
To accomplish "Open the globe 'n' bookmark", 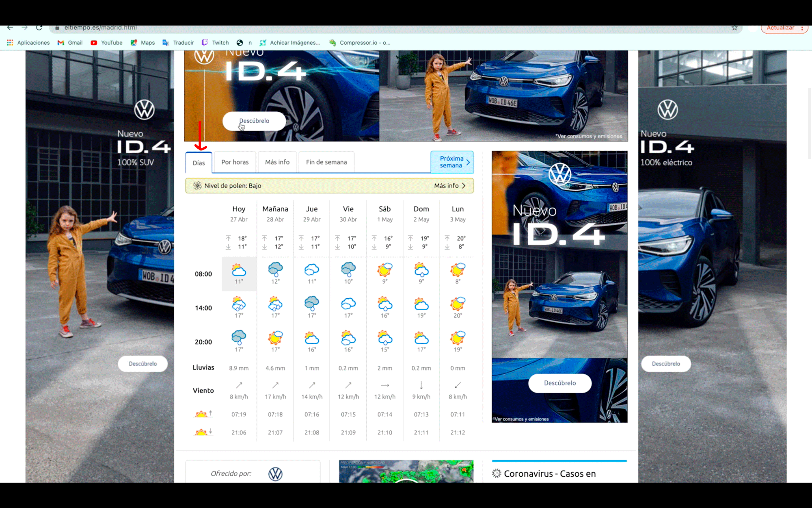I will click(x=244, y=43).
